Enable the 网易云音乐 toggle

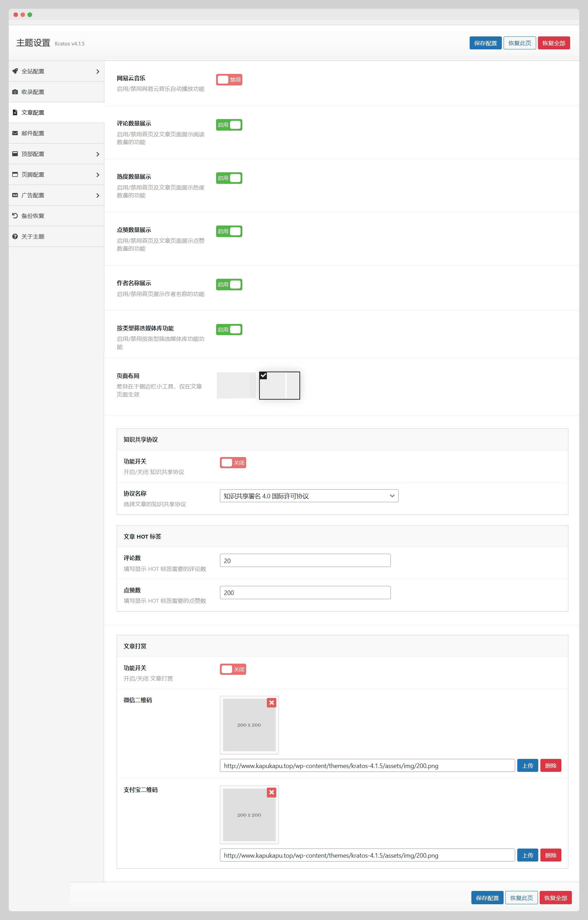(x=229, y=79)
